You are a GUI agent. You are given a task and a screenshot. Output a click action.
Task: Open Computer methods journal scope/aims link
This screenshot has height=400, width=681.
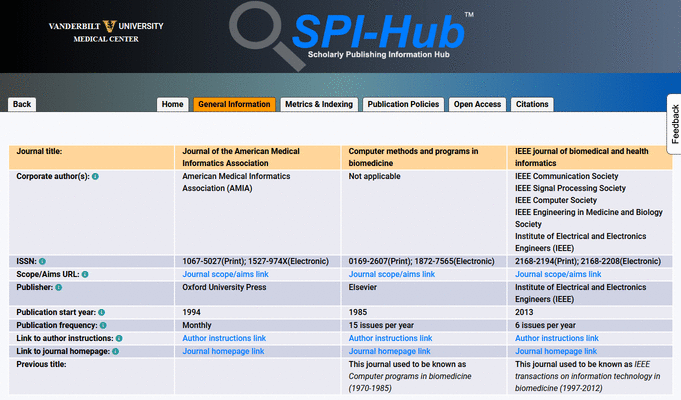click(392, 274)
